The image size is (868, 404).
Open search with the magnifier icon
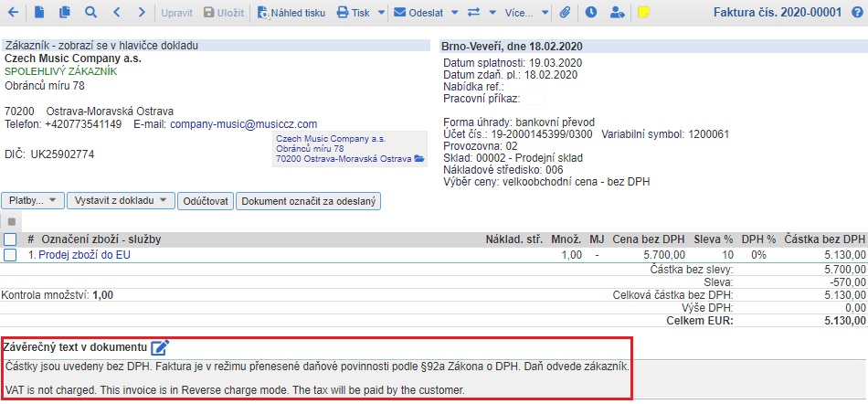click(90, 13)
